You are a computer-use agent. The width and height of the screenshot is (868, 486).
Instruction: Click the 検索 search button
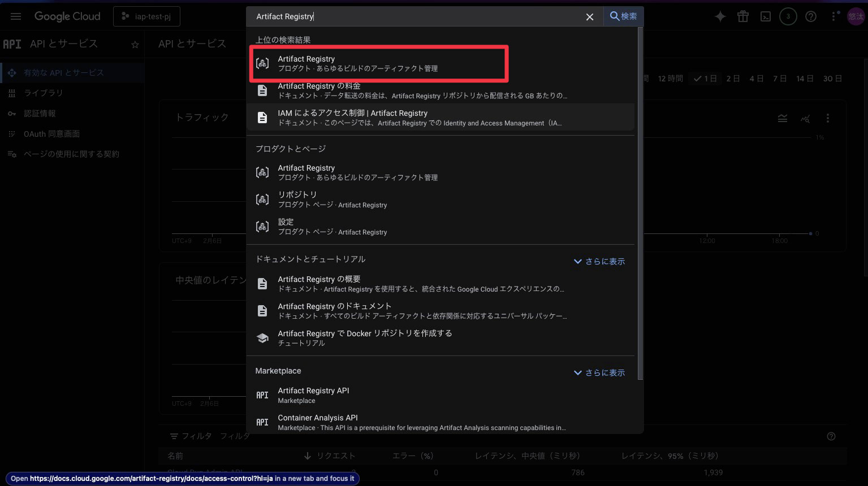click(623, 16)
